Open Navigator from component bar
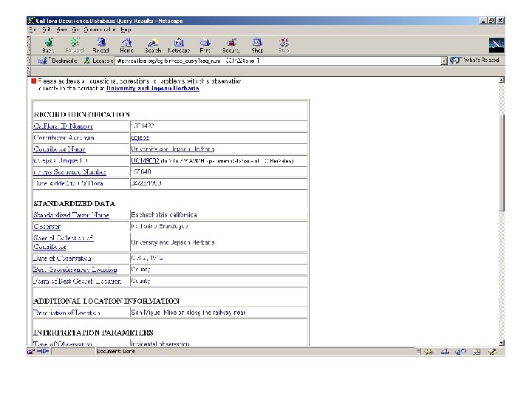 click(x=429, y=352)
